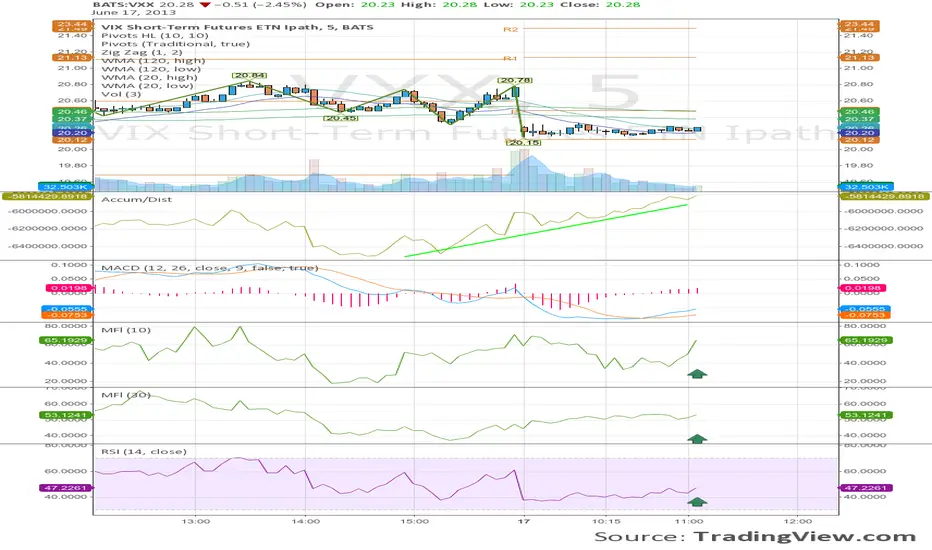Select the Pivots (Traditional, true) indicator label
Screen dimensions: 932x550
(175, 43)
